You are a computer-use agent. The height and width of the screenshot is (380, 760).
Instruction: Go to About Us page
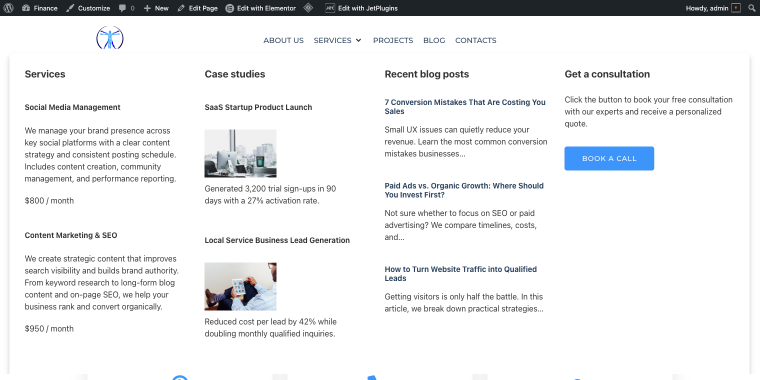[284, 40]
